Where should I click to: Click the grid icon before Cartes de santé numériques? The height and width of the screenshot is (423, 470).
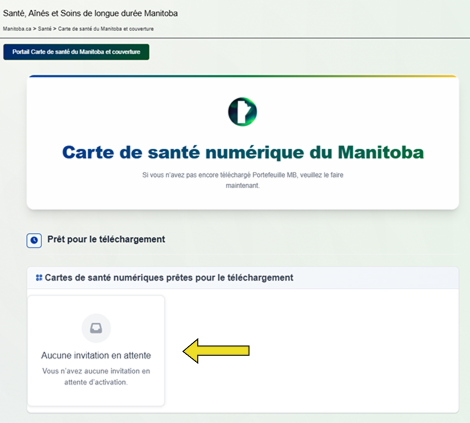(39, 278)
